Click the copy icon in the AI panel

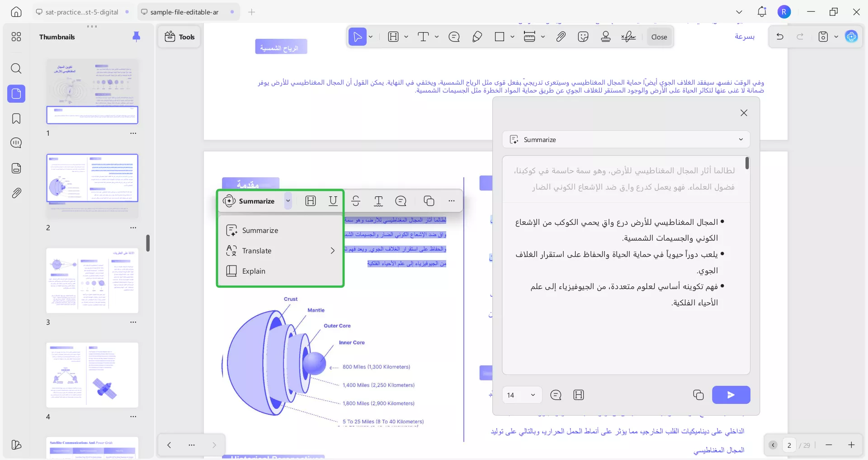click(698, 395)
